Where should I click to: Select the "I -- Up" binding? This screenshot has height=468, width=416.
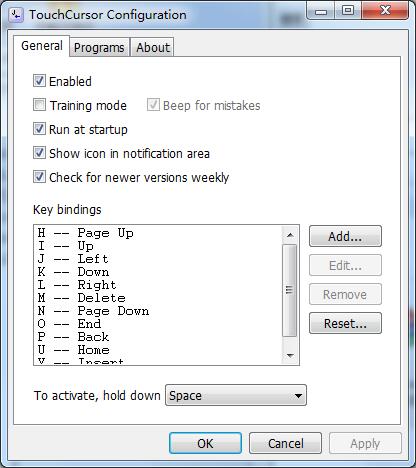(x=157, y=246)
